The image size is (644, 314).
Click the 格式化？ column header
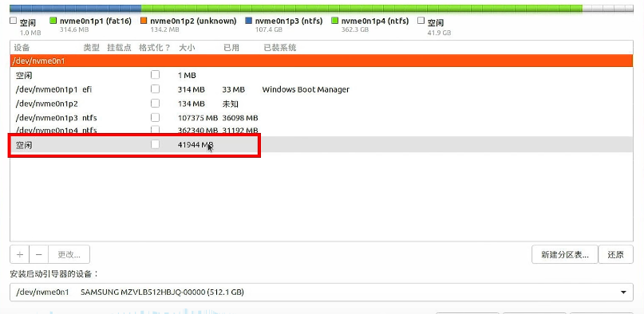coord(155,48)
